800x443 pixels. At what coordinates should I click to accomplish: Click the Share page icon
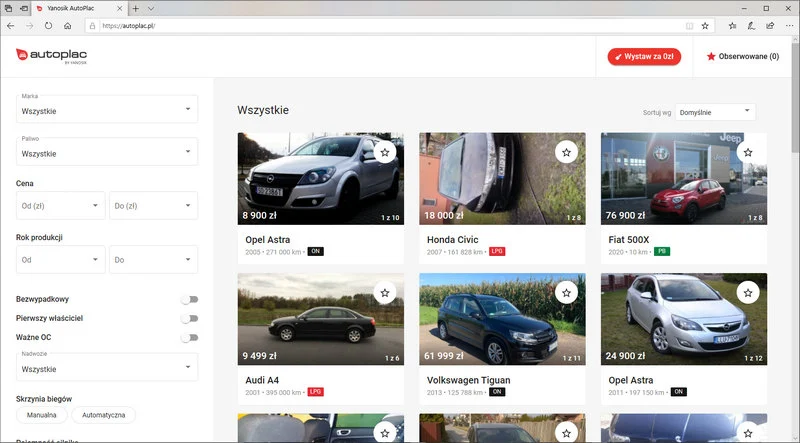point(770,26)
